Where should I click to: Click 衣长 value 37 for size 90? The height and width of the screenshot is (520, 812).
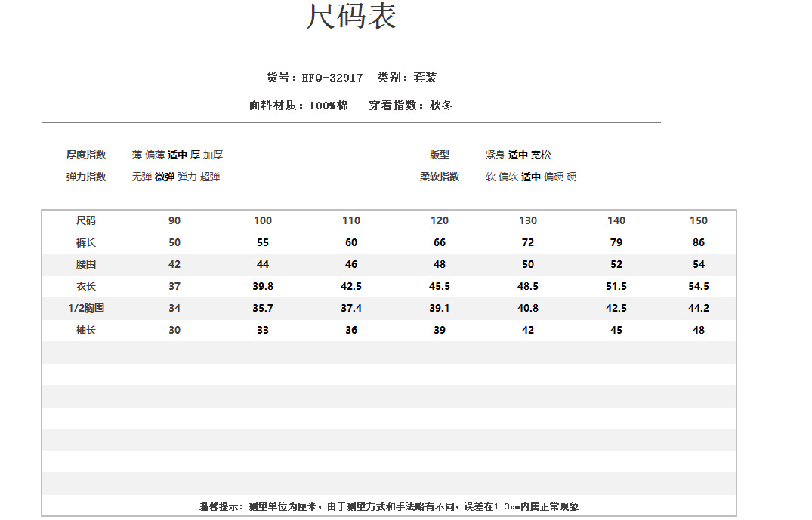tap(174, 286)
